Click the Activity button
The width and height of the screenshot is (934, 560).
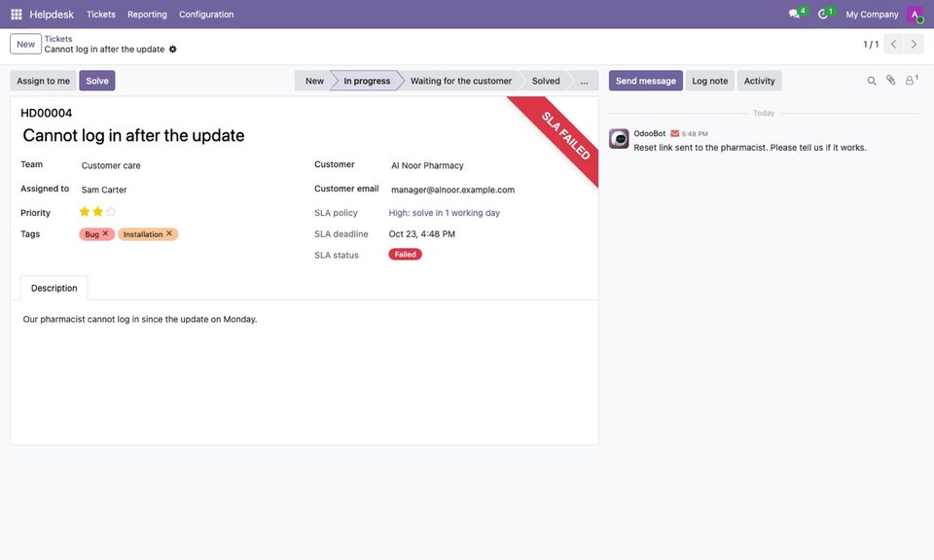760,81
